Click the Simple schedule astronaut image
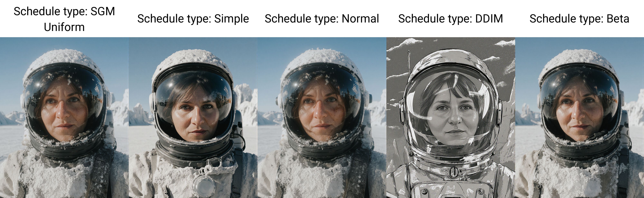This screenshot has height=198, width=644. point(193,118)
